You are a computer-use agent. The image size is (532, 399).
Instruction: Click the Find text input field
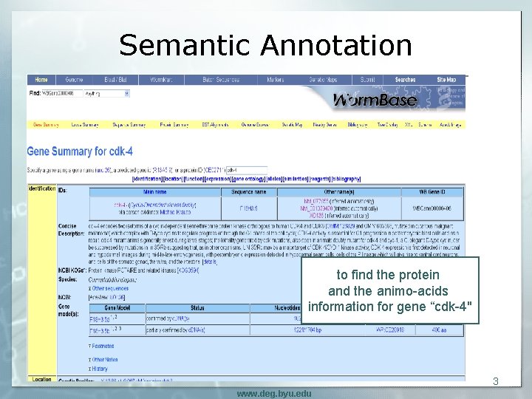point(62,93)
